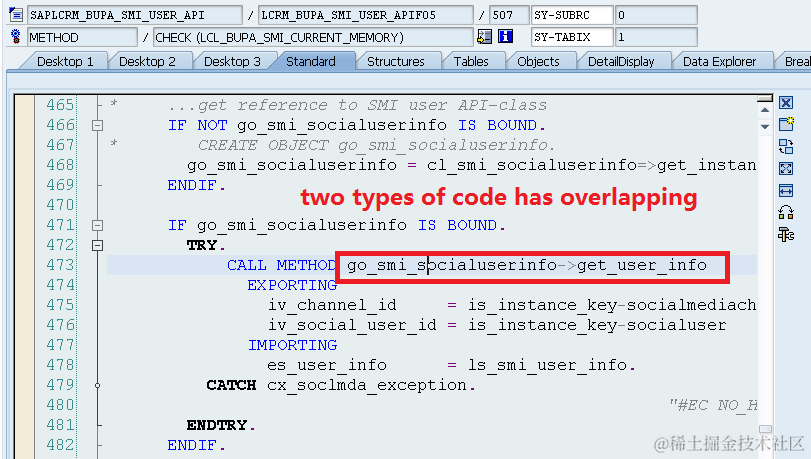The height and width of the screenshot is (459, 811).
Task: Click ls_smi_user_info on line 478
Action: (x=548, y=365)
